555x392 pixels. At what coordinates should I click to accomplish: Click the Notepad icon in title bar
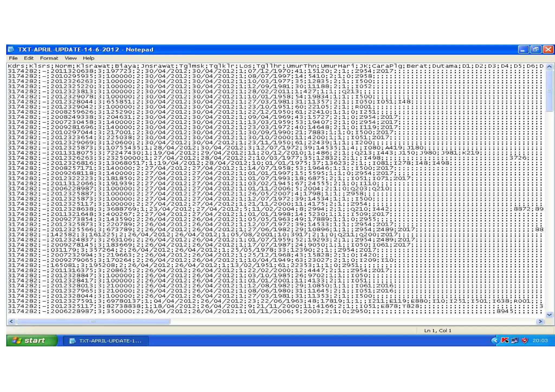click(11, 49)
